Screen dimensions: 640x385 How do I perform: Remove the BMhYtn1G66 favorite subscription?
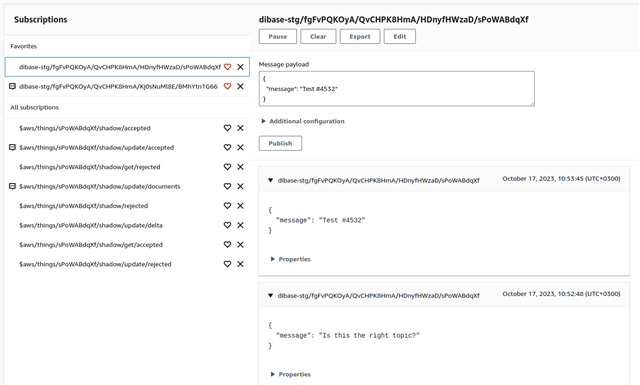240,87
